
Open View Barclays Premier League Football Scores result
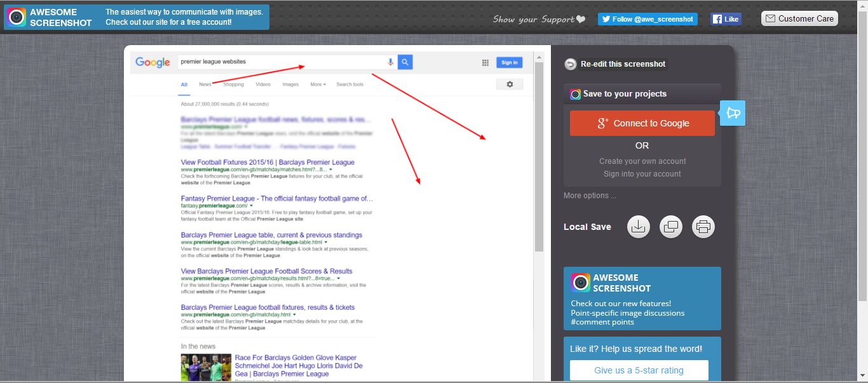[266, 271]
